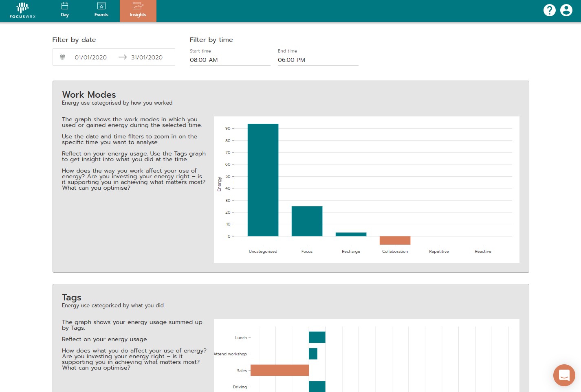Click the Reactive axis label
This screenshot has width=581, height=392.
(483, 252)
